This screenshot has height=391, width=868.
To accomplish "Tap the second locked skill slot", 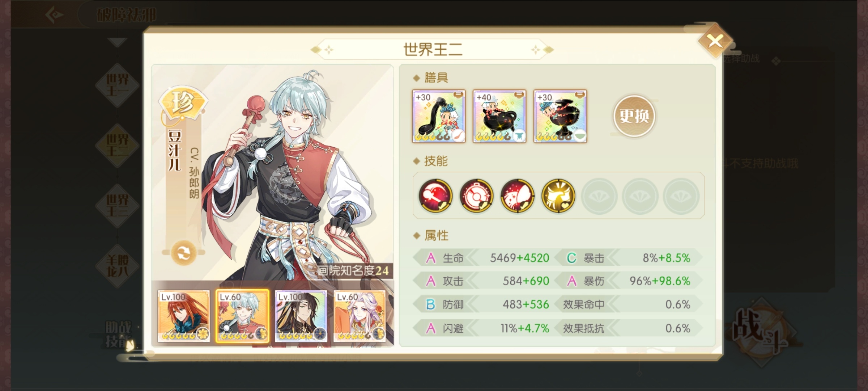I will tap(640, 196).
